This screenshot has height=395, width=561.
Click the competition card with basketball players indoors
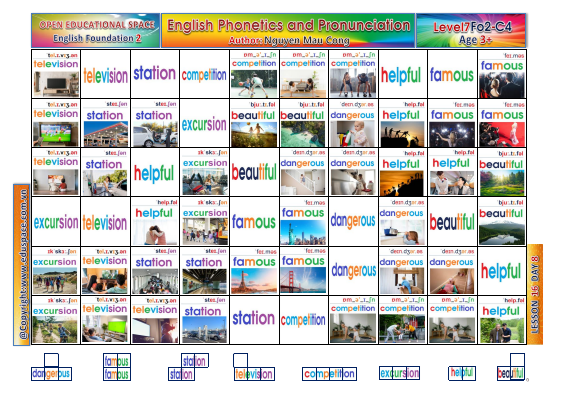[353, 74]
